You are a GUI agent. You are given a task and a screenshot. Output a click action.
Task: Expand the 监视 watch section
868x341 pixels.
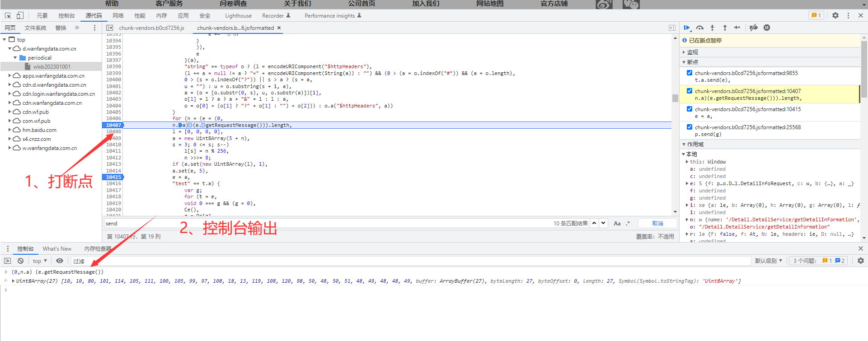pyautogui.click(x=684, y=52)
